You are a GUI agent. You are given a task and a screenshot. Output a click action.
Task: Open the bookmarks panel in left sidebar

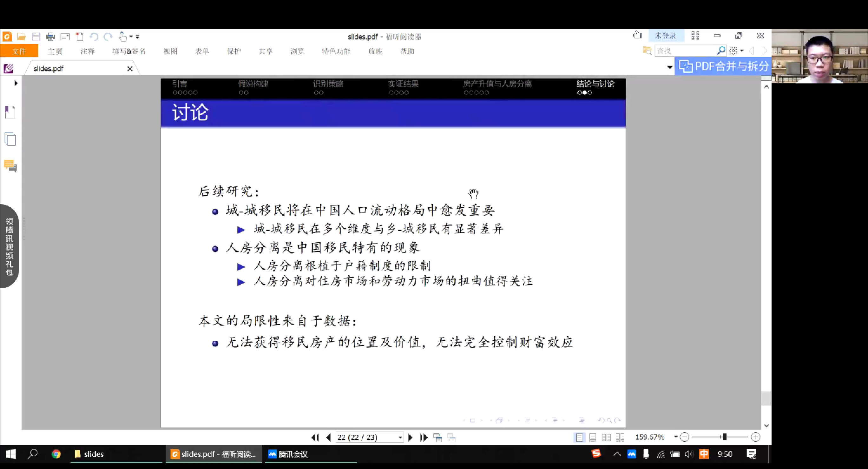tap(10, 112)
